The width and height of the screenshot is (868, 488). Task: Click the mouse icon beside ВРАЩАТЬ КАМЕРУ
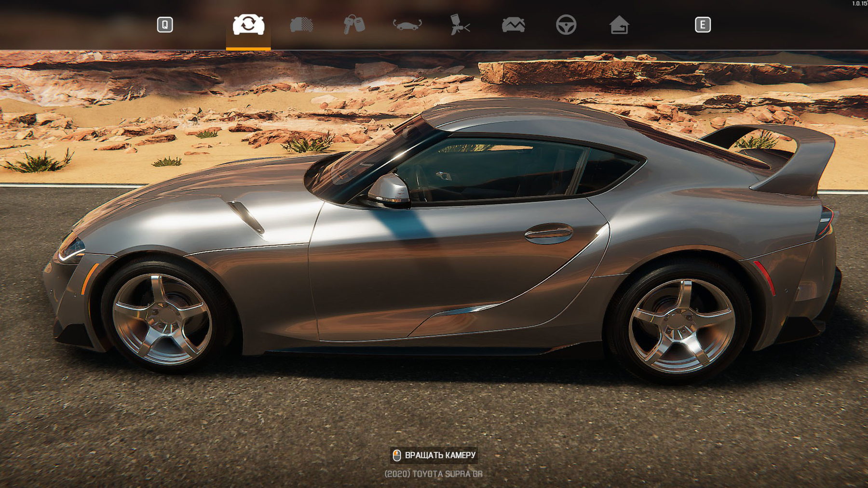click(x=397, y=455)
